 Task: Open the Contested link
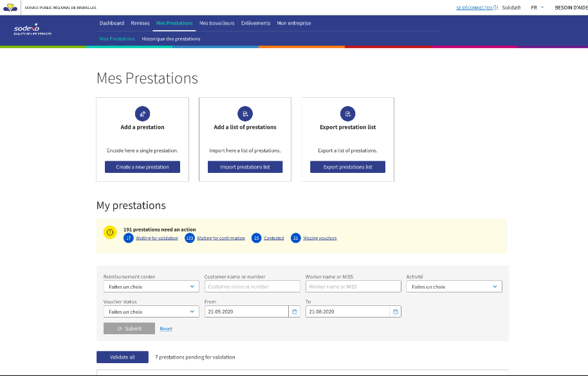coord(274,238)
